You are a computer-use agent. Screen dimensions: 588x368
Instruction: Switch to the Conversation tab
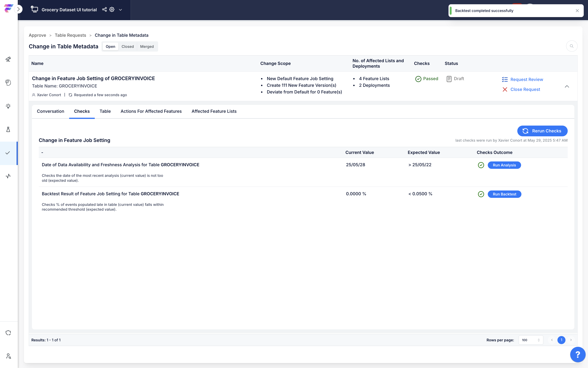point(51,111)
